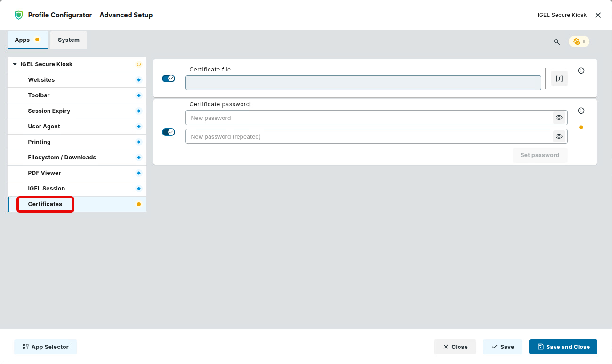Open the changed settings counter badge
The width and height of the screenshot is (612, 364).
pyautogui.click(x=579, y=41)
